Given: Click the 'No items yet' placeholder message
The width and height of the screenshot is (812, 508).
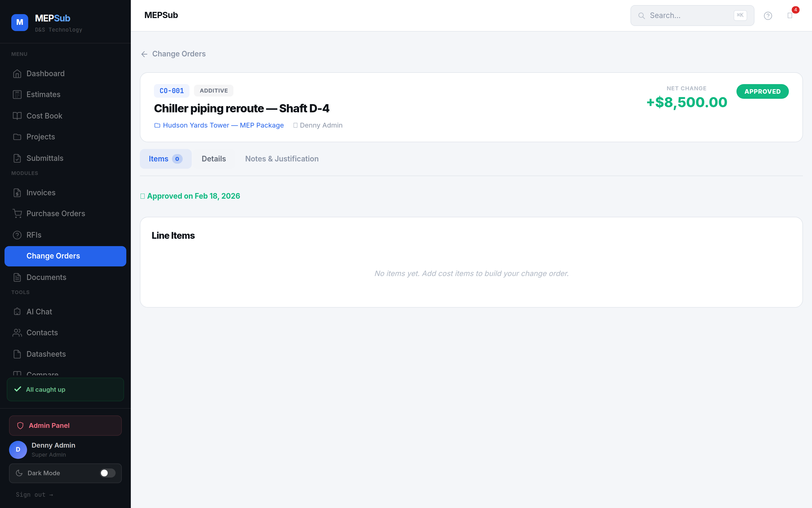Looking at the screenshot, I should (471, 273).
